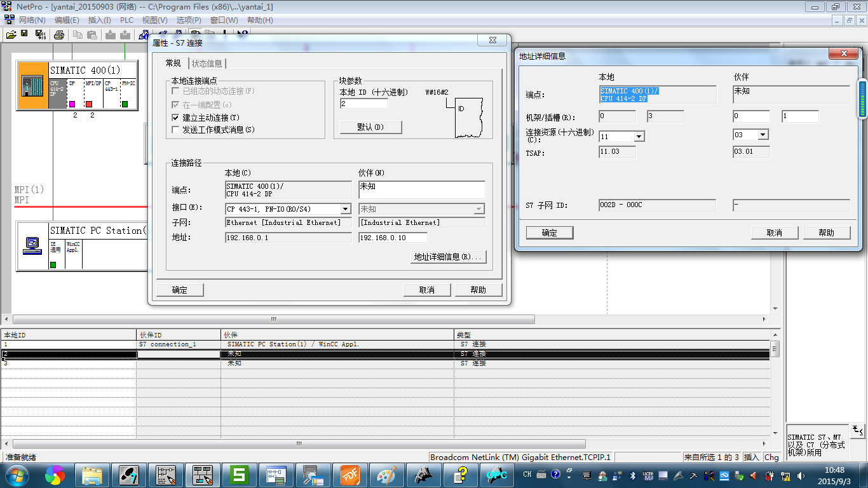Click the Save and compile icon
The image size is (868, 488).
[39, 34]
